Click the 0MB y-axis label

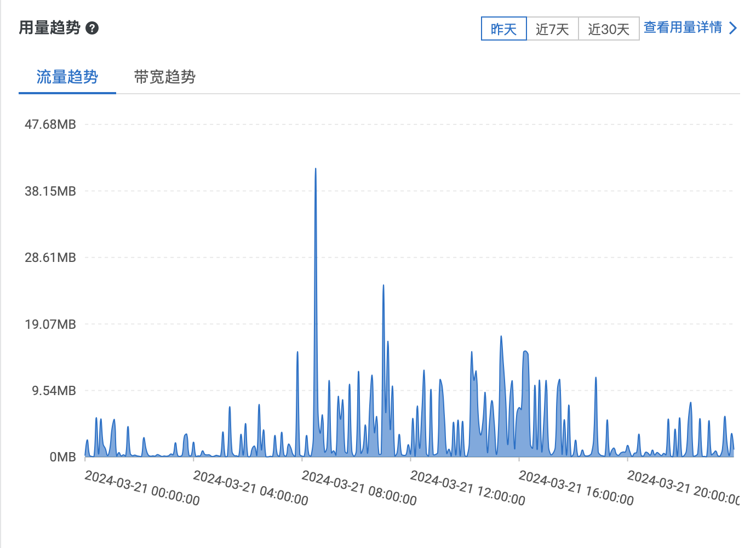click(62, 457)
